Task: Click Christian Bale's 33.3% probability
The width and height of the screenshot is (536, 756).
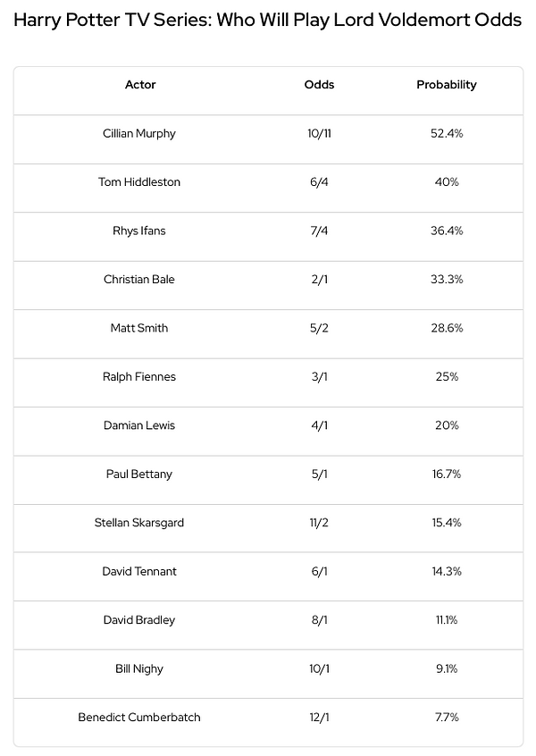Action: pyautogui.click(x=447, y=279)
